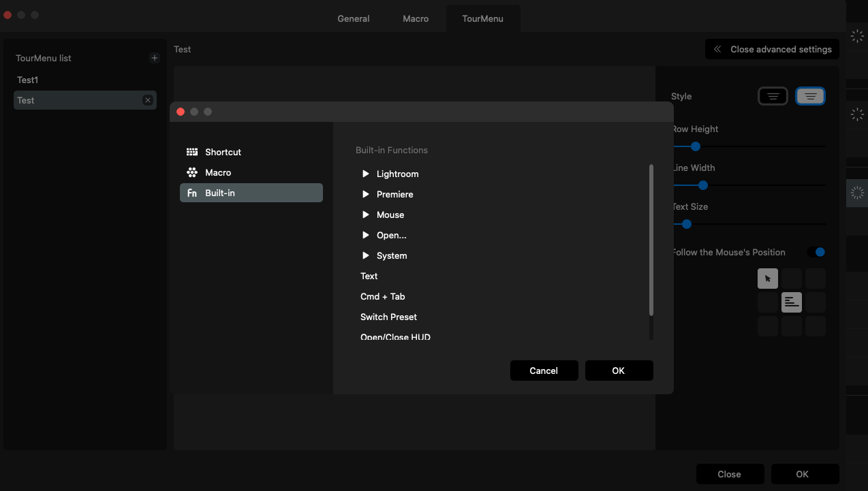Select Test1 in the TourMenu list

pos(28,80)
